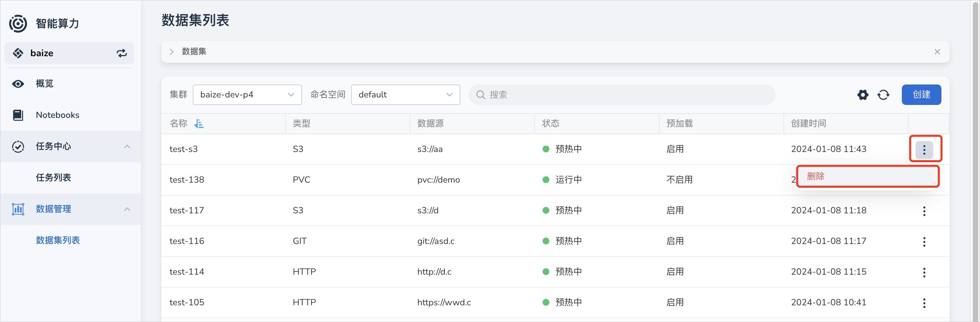
Task: Click the 智能算力 logo icon
Action: (x=18, y=24)
